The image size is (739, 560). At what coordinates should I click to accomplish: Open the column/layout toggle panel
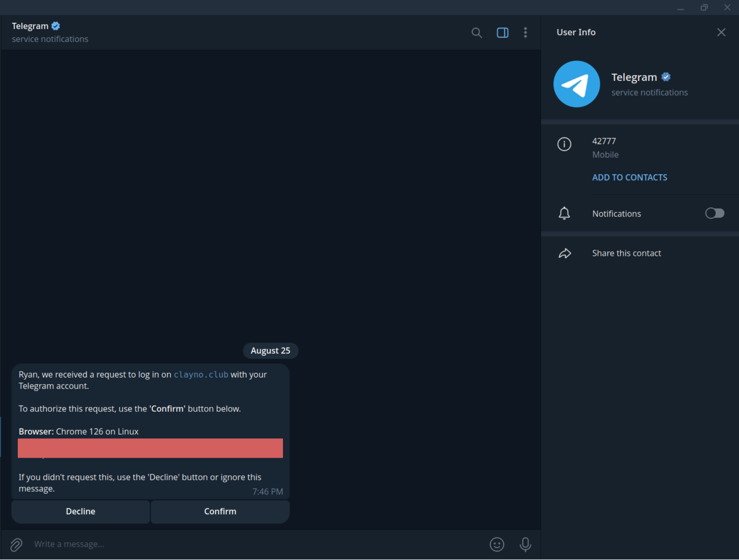point(502,32)
